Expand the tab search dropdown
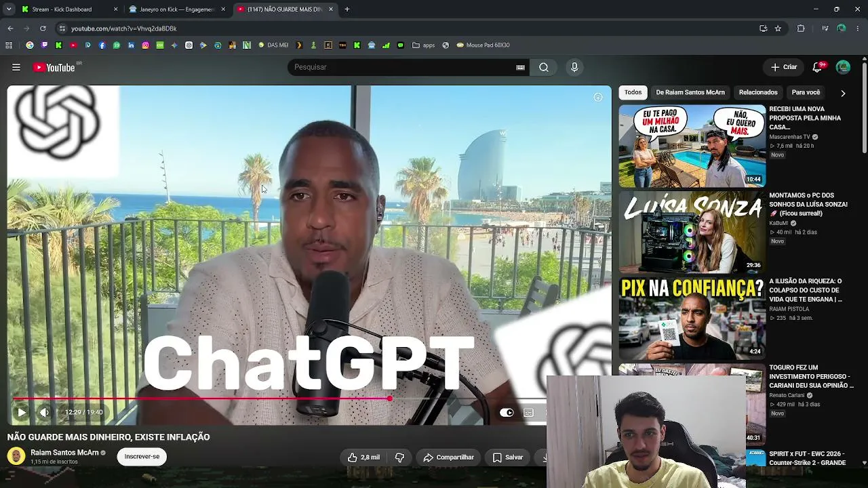 tap(9, 9)
